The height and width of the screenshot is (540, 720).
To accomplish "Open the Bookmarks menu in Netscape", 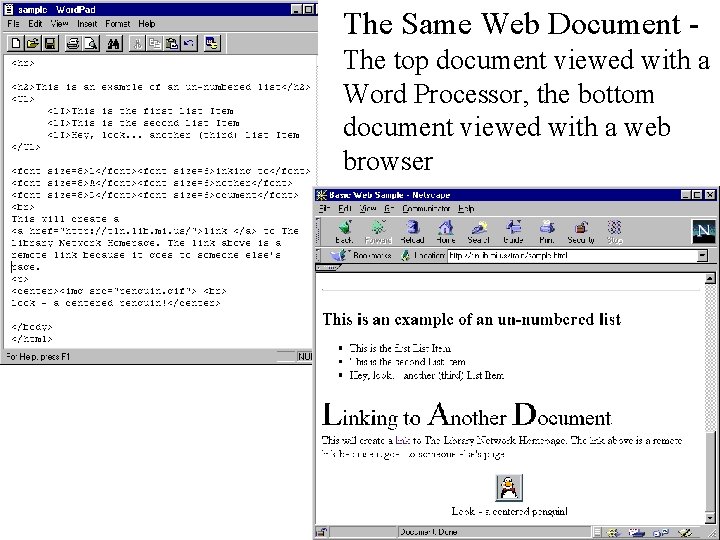I will 361,255.
